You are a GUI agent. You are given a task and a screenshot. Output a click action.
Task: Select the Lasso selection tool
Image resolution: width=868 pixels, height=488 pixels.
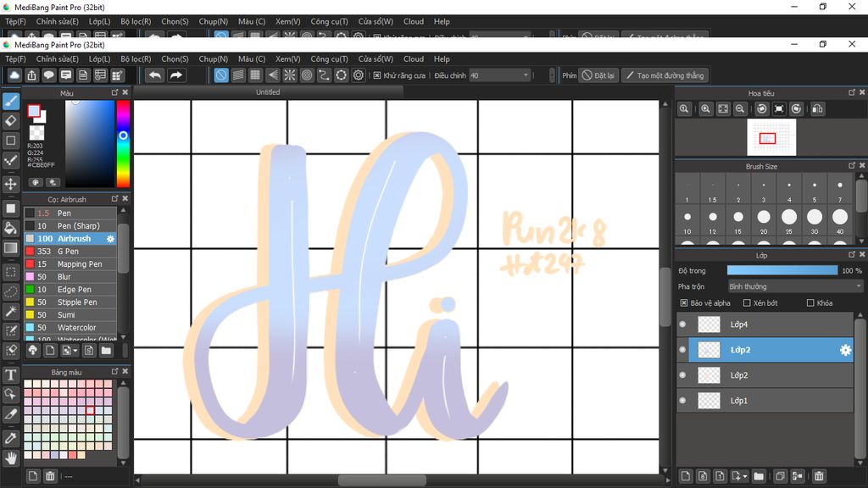click(10, 291)
